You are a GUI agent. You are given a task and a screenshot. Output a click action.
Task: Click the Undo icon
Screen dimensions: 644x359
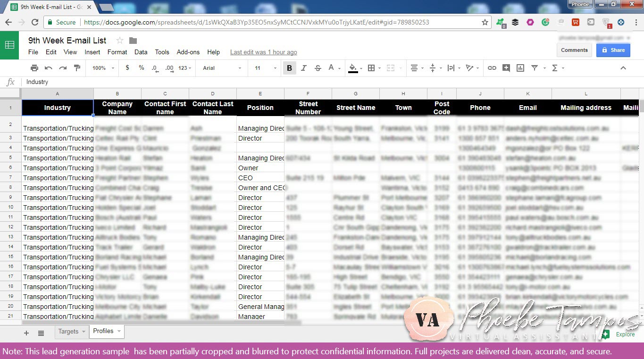48,68
